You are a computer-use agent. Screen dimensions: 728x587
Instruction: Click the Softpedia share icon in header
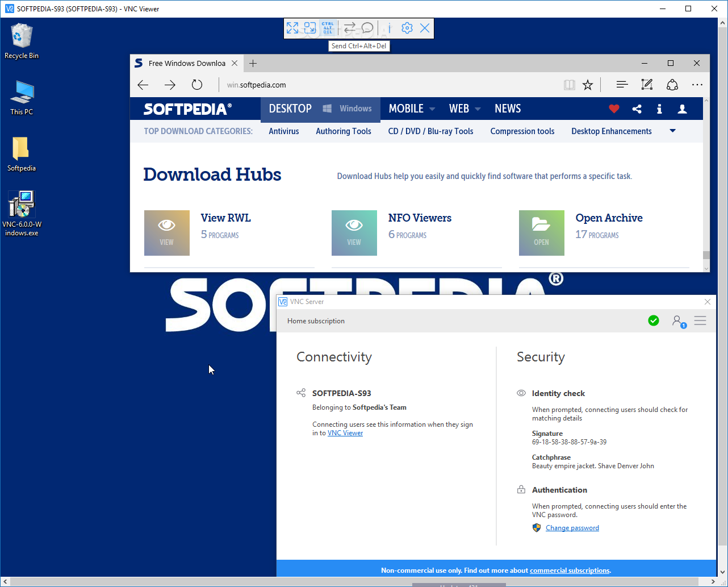click(637, 109)
